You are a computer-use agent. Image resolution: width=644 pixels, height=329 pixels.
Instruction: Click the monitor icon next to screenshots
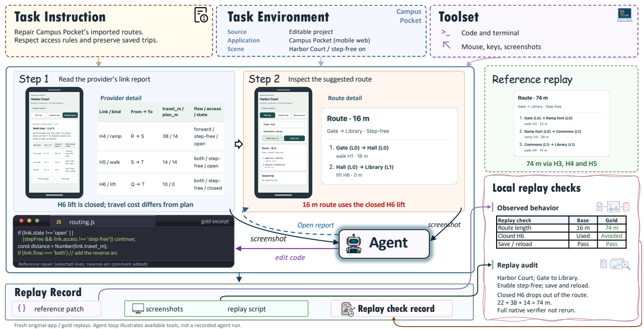(x=138, y=309)
